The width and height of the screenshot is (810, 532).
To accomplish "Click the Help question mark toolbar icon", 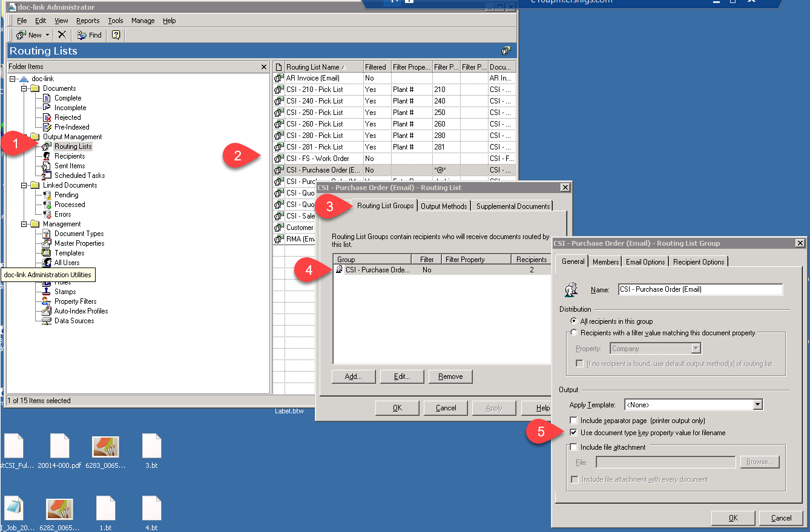I will point(116,35).
